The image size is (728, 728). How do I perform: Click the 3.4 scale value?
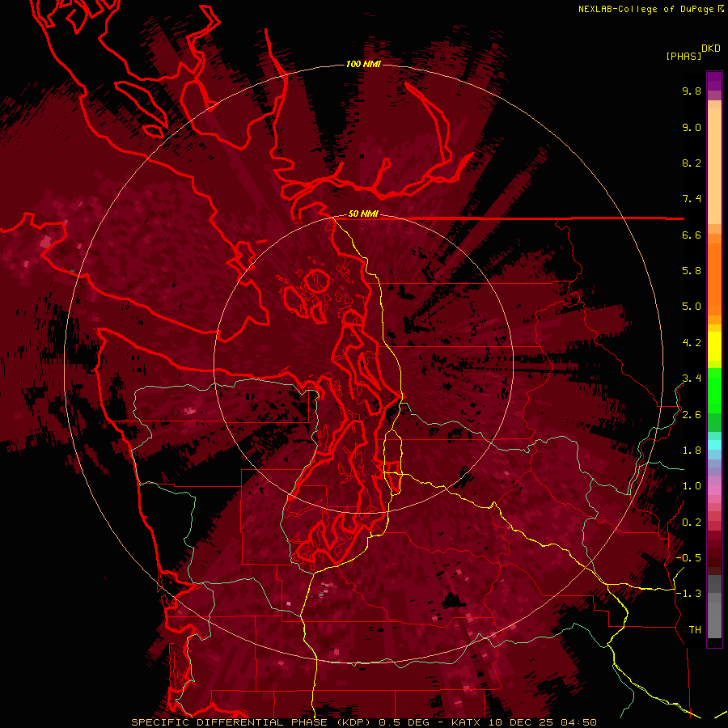[x=692, y=379]
